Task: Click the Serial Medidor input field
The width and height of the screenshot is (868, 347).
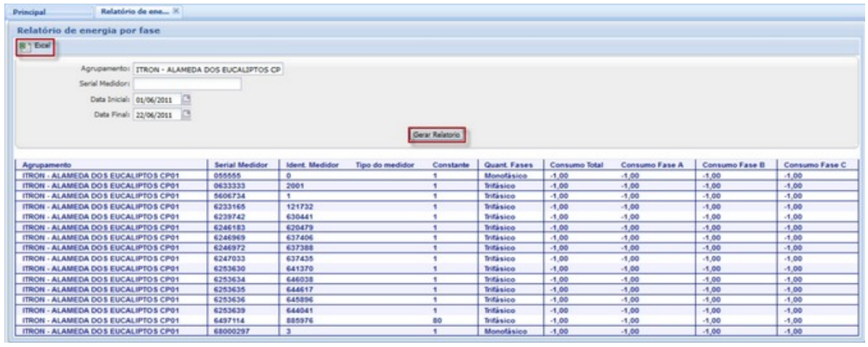Action: click(x=187, y=84)
